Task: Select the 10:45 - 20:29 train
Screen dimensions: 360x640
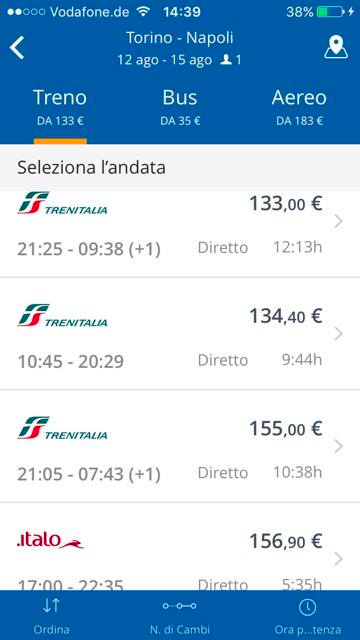Action: click(180, 333)
